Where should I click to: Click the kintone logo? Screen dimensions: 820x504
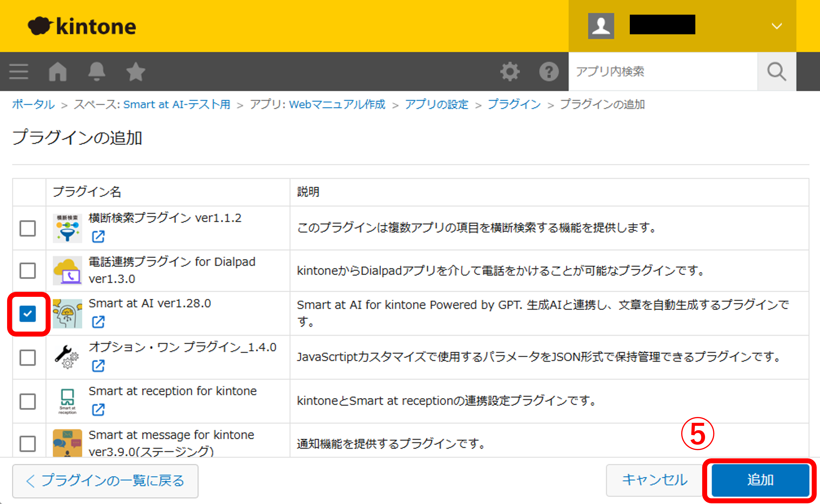(82, 26)
